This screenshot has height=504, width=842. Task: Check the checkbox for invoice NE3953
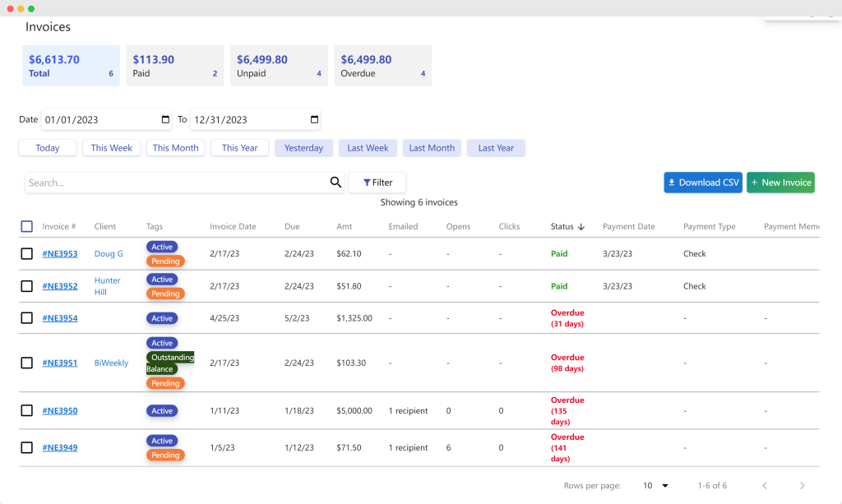point(26,253)
